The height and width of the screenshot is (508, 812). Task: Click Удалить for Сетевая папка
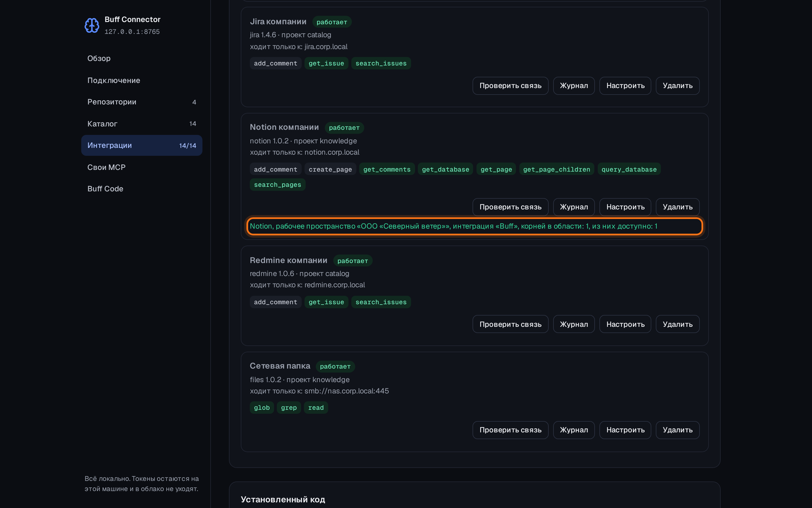point(678,430)
